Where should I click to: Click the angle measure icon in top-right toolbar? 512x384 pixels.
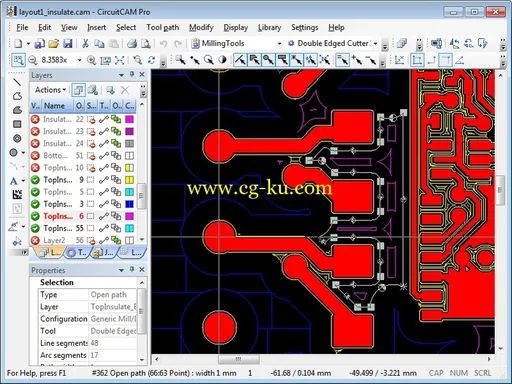click(460, 60)
